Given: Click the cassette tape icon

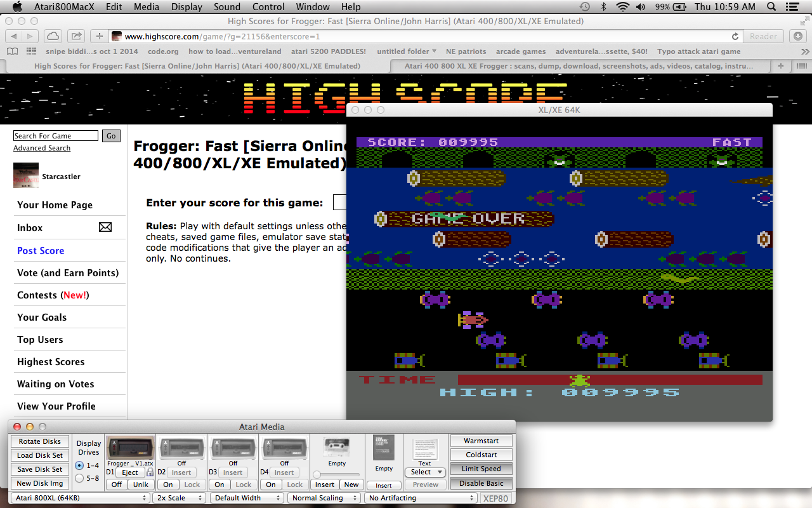Looking at the screenshot, I should click(x=337, y=447).
